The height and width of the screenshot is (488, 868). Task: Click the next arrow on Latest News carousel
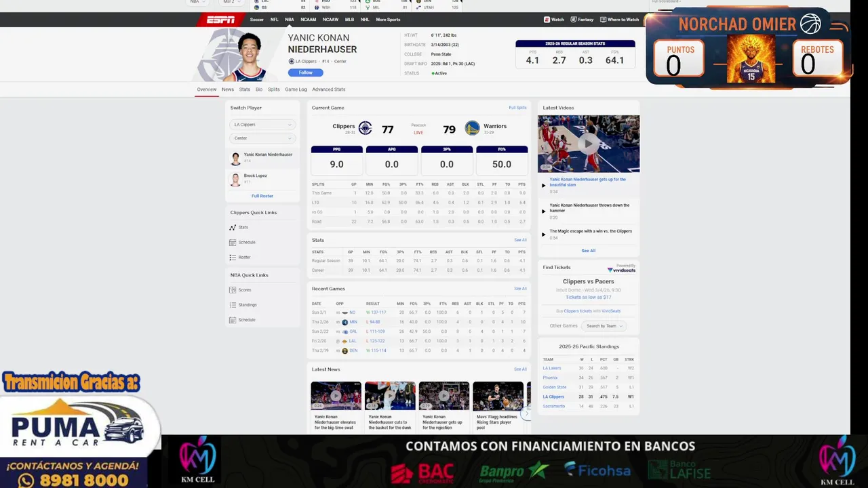tap(525, 412)
